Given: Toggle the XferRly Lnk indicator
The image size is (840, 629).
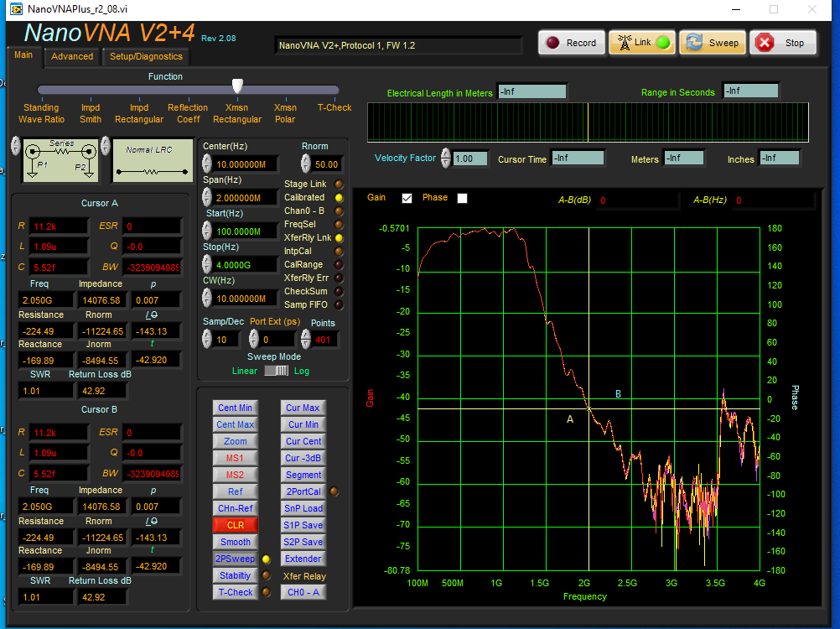Looking at the screenshot, I should pos(339,237).
